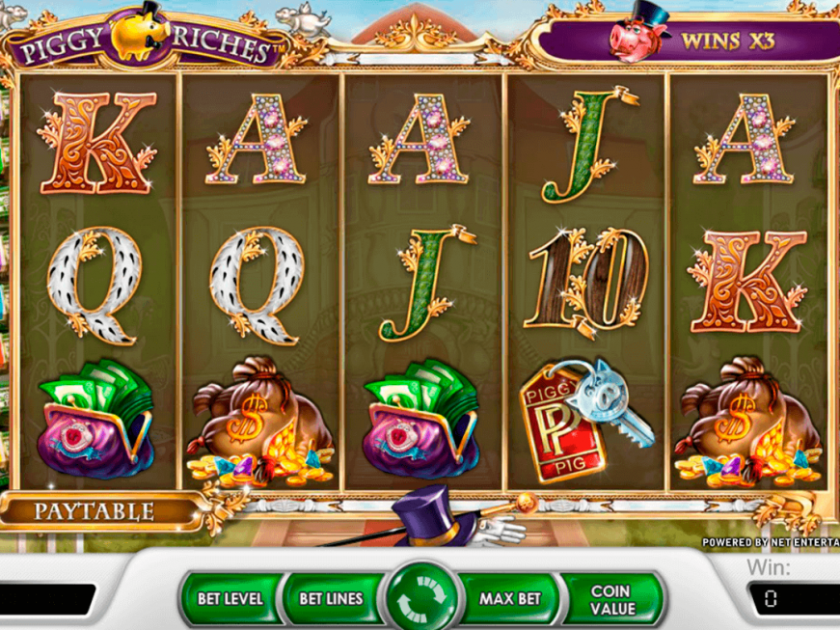
Task: Select the Bet Lines button
Action: 331,598
